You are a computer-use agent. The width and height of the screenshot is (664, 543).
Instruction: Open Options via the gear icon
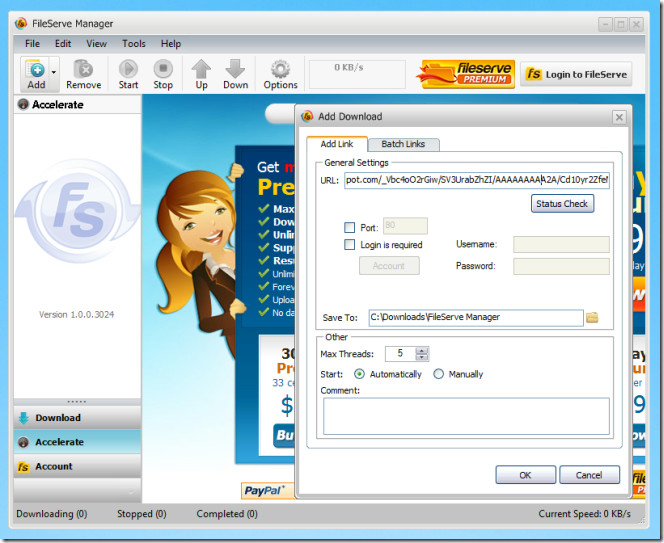280,74
